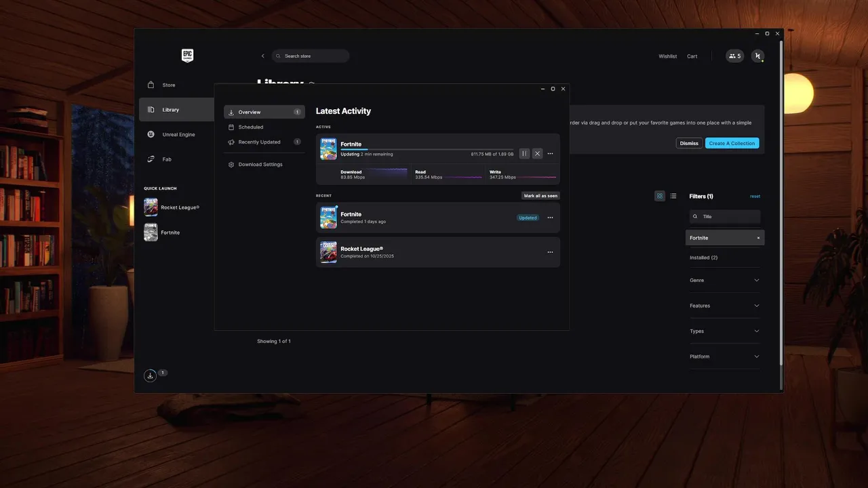
Task: Click Create A Collection button
Action: coord(732,144)
